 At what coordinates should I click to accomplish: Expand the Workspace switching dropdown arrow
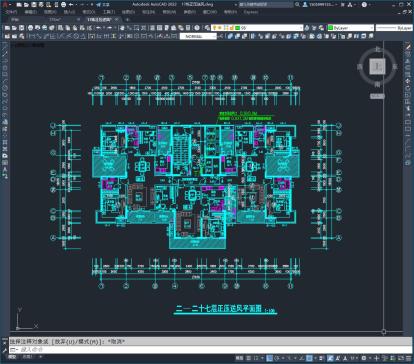(370, 358)
